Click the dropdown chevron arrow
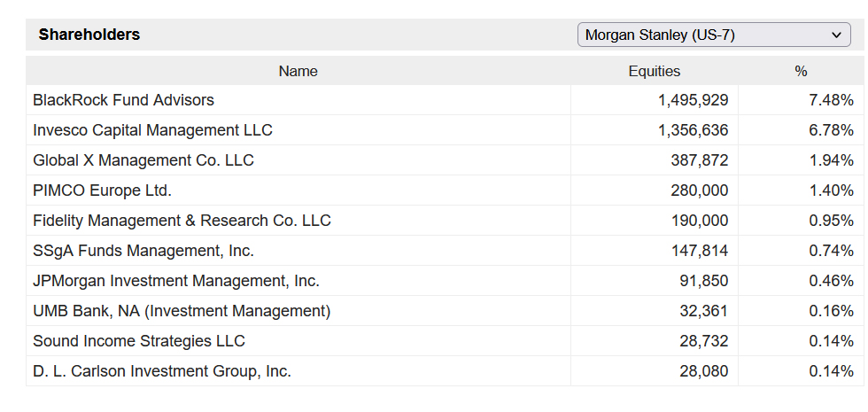This screenshot has width=868, height=412. click(836, 35)
